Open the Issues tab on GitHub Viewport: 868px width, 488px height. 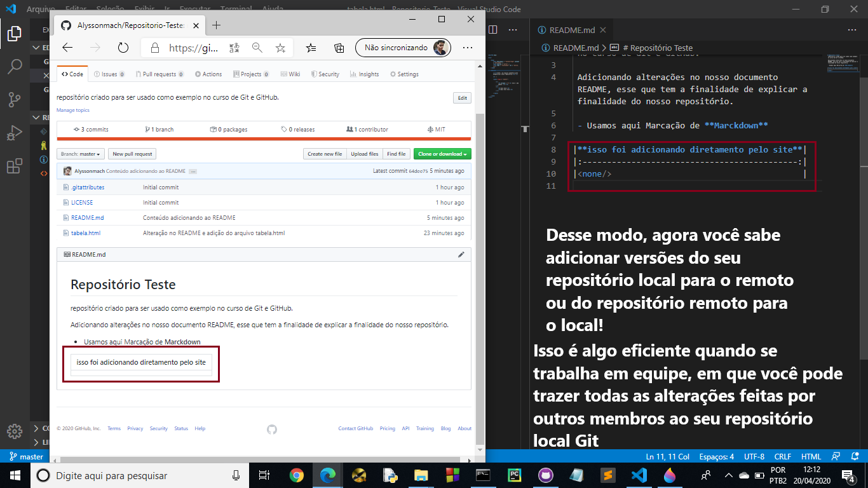[x=109, y=74]
